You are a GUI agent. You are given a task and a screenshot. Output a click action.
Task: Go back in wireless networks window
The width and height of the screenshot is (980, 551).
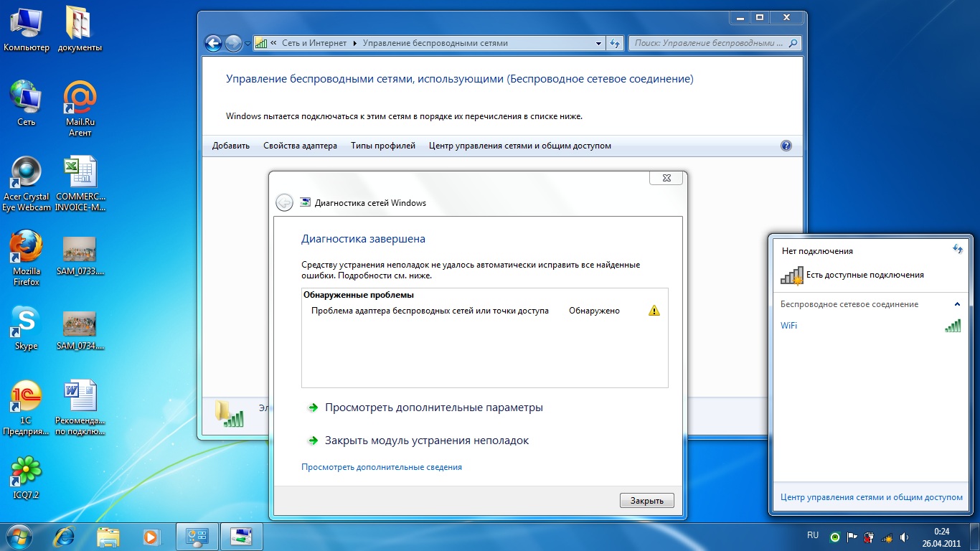coord(213,43)
